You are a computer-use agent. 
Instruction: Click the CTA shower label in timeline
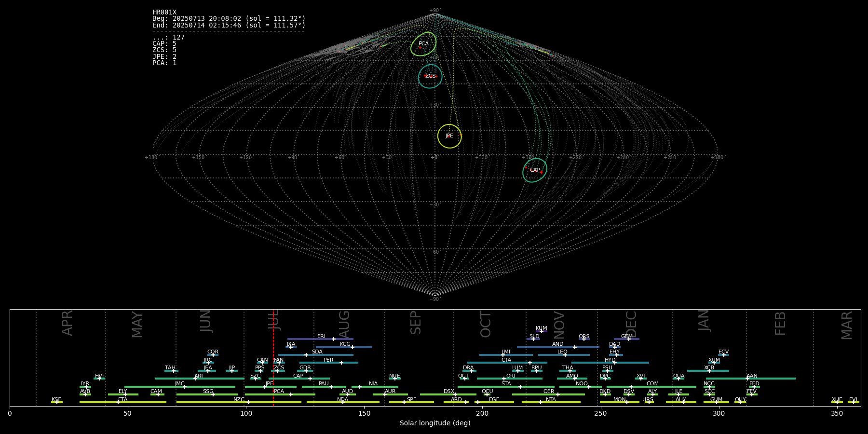[506, 360]
